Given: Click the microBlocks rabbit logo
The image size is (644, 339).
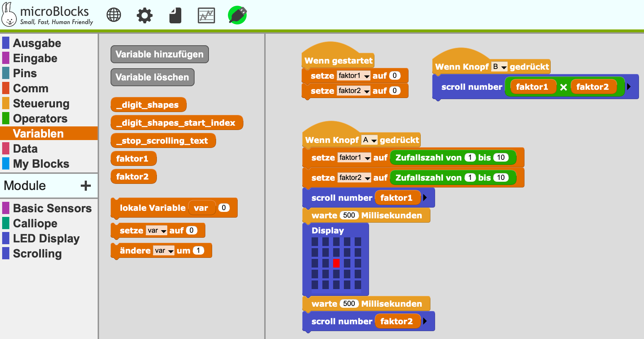Looking at the screenshot, I should pos(9,15).
